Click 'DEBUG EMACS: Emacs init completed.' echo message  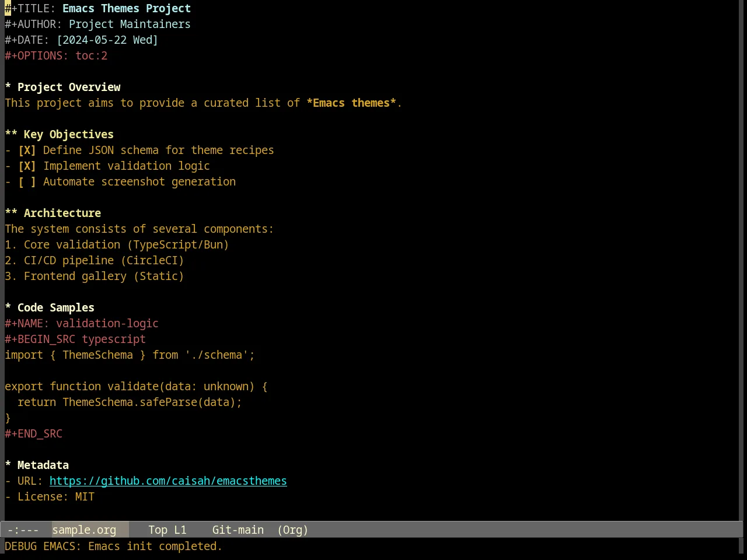click(114, 547)
